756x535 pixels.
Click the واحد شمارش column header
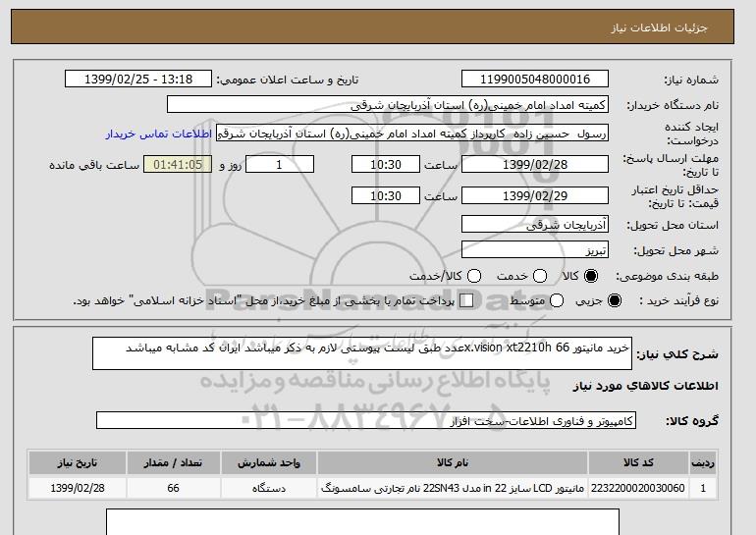269,462
